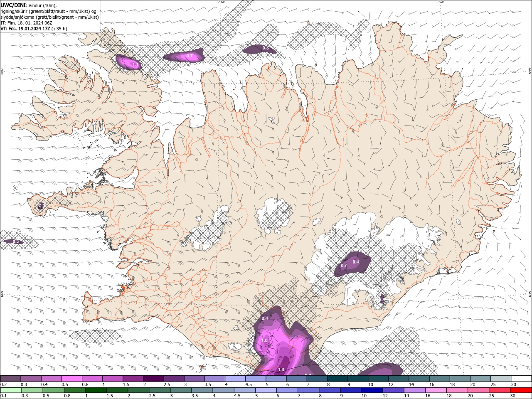The height and width of the screenshot is (399, 532).
Task: Click the darkest green 1 swatch in the bottom legend row
Action: point(96,390)
